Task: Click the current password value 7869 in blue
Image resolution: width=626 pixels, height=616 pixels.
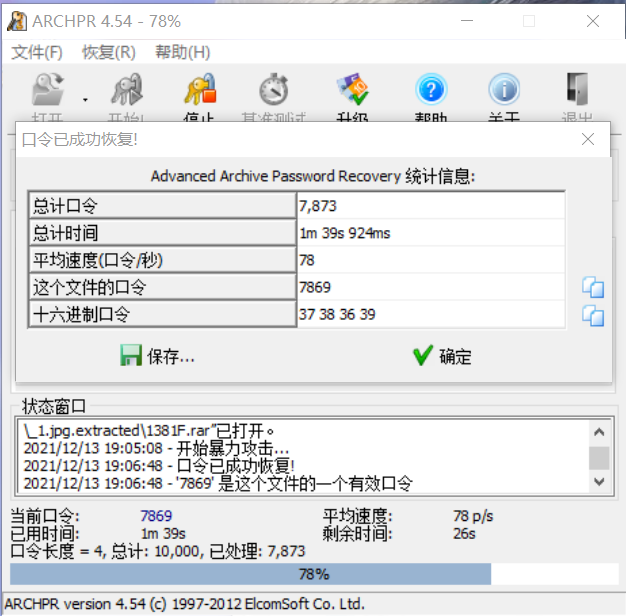Action: pyautogui.click(x=156, y=516)
